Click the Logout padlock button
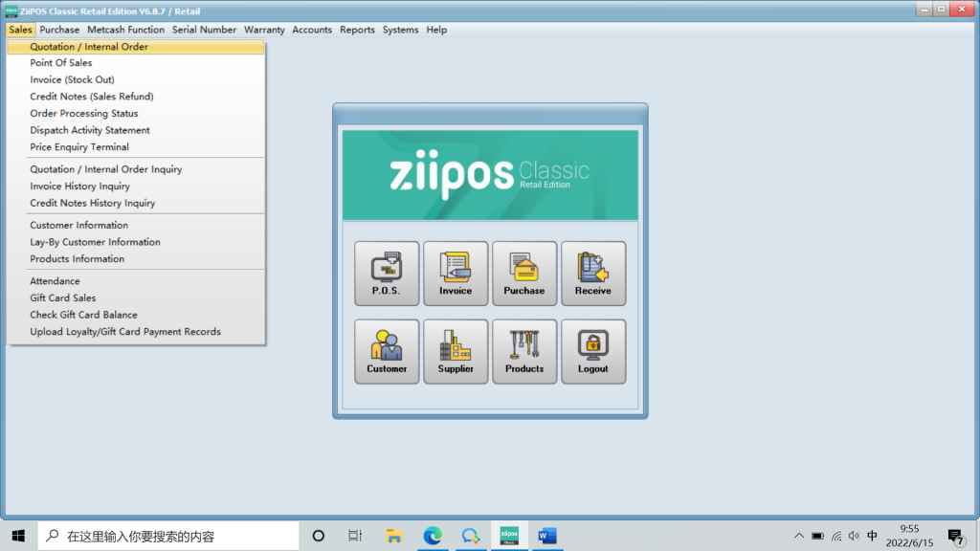The width and height of the screenshot is (980, 551). (x=593, y=351)
